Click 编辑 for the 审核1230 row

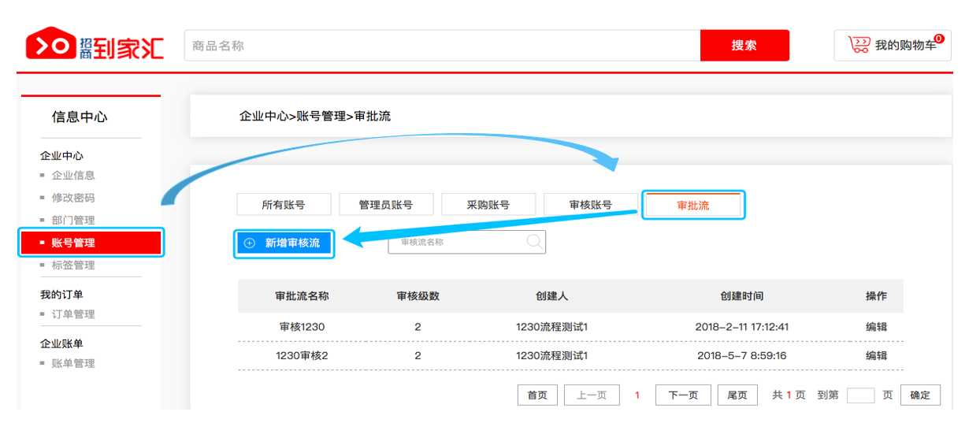[876, 327]
